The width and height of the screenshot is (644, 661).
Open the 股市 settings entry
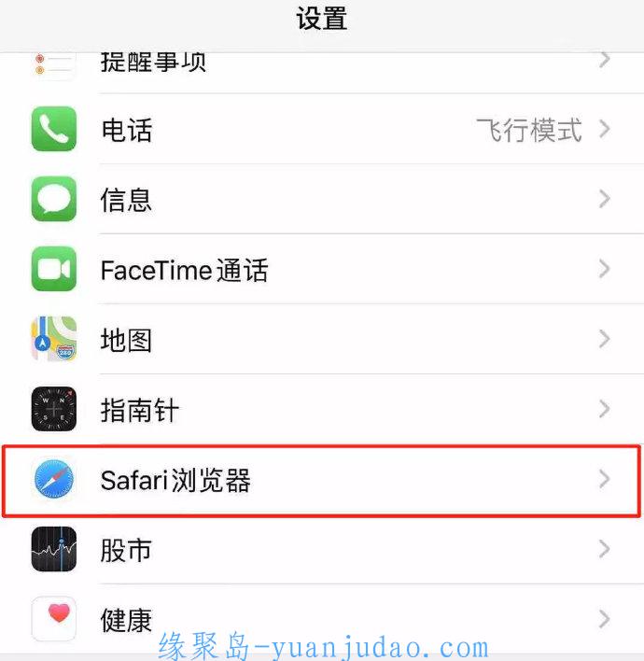coord(322,549)
